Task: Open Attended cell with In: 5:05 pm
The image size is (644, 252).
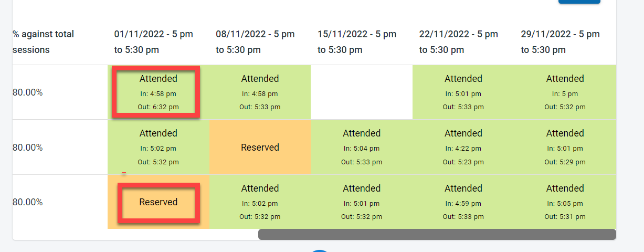Action: [565, 202]
